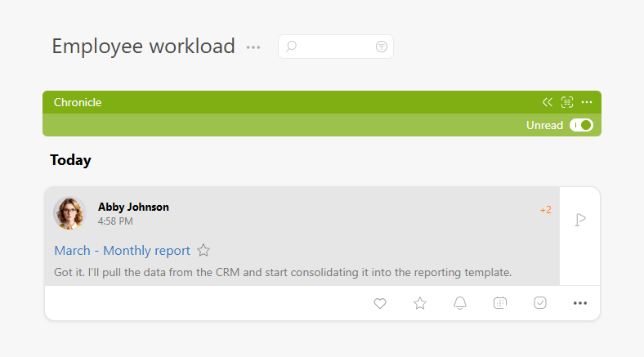Open the three-dot menu in the message footer

click(x=580, y=303)
